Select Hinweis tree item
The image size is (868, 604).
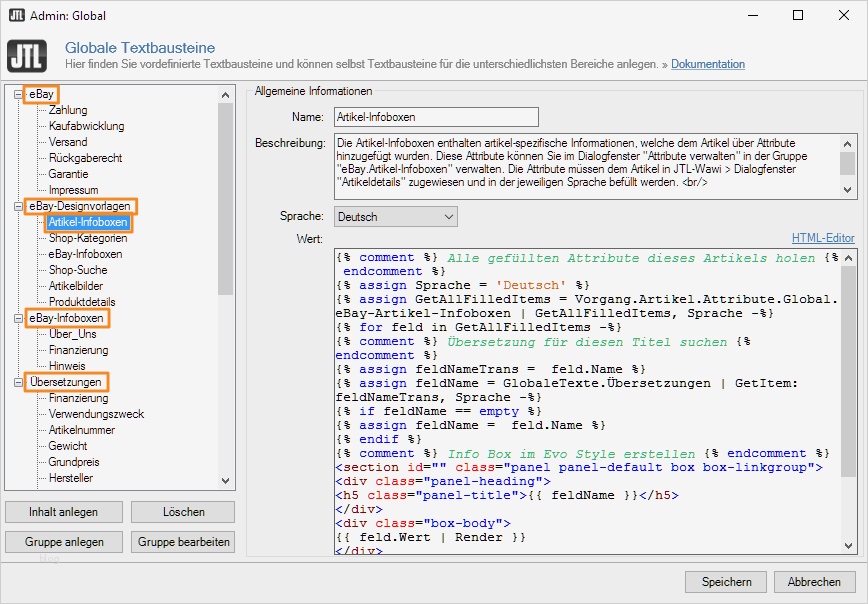tap(67, 366)
